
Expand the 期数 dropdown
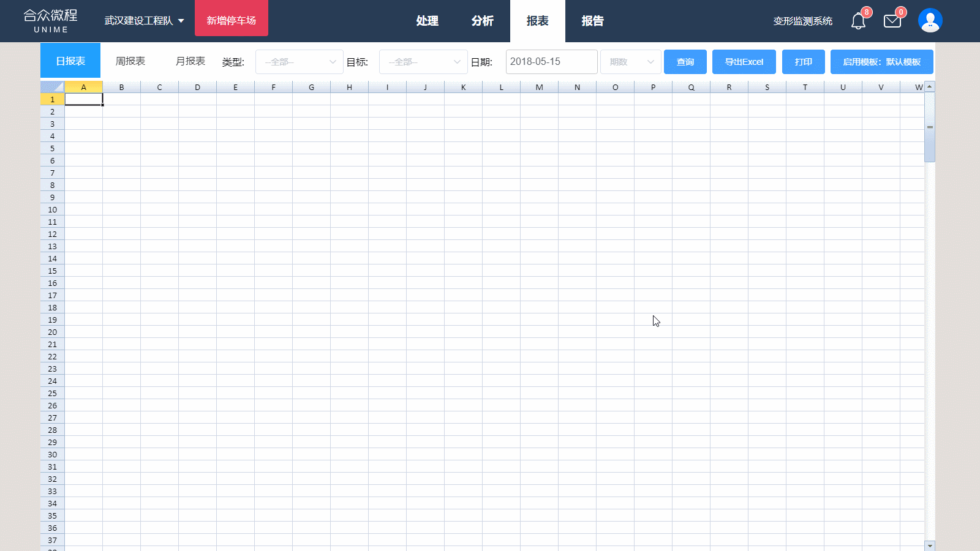pos(631,62)
